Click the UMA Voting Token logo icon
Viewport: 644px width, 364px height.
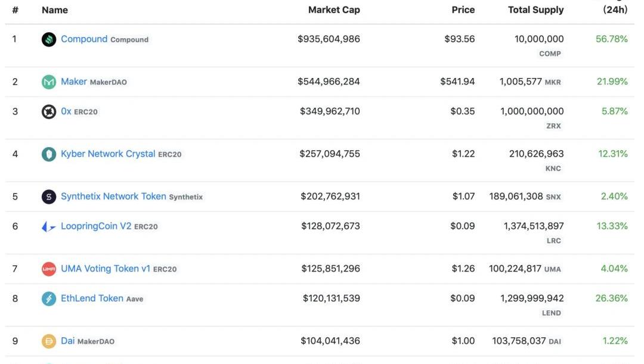(49, 269)
